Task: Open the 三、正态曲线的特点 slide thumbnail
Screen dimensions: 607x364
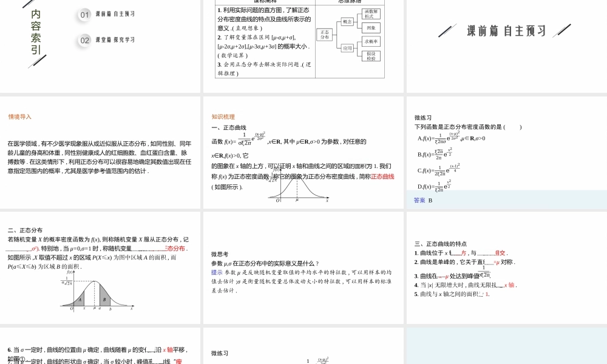Action: pos(507,268)
